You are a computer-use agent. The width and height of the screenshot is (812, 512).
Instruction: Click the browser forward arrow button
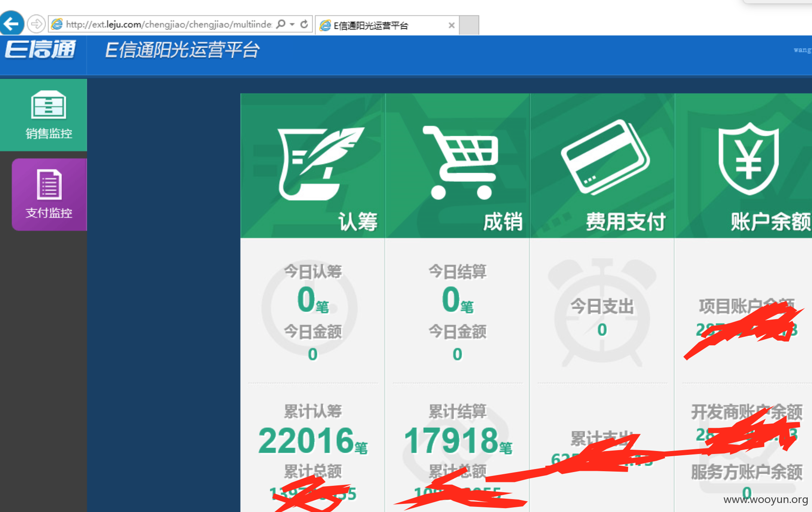(36, 24)
